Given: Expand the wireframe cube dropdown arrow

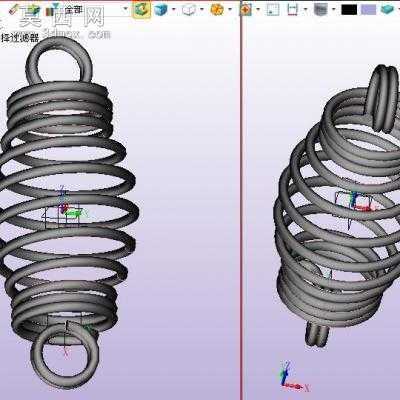Looking at the screenshot, I should click(x=202, y=9).
